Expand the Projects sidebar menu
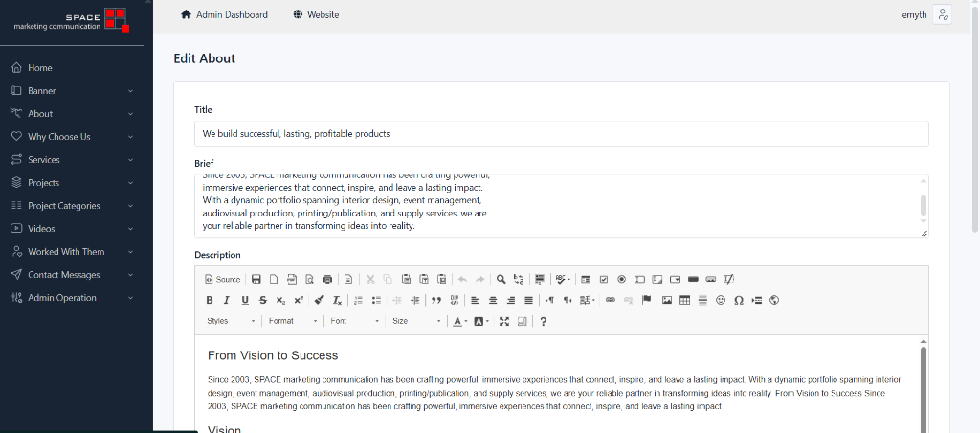980x433 pixels. point(72,183)
